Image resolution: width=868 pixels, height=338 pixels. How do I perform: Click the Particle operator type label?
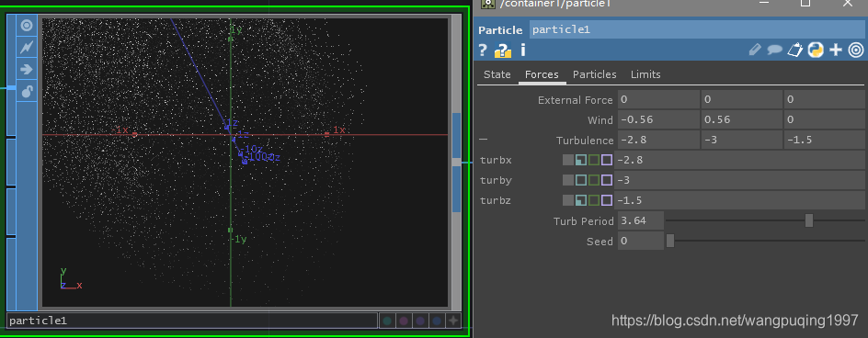[500, 30]
